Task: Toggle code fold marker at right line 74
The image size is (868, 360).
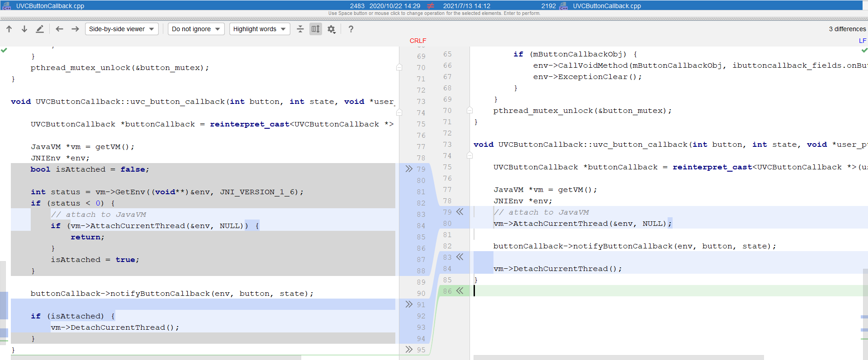Action: [470, 155]
